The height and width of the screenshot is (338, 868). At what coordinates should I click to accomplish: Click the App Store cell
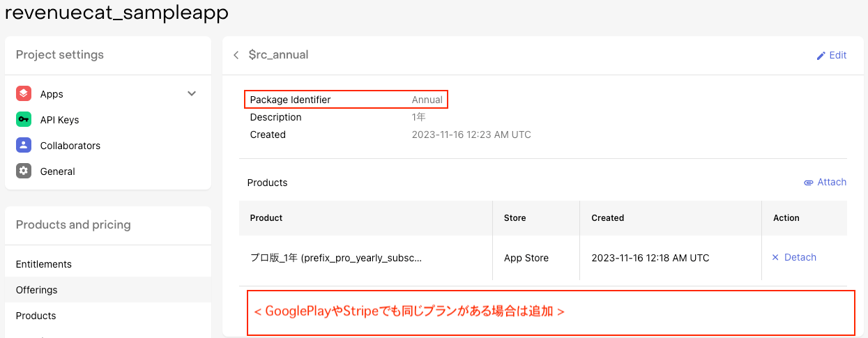coord(526,258)
